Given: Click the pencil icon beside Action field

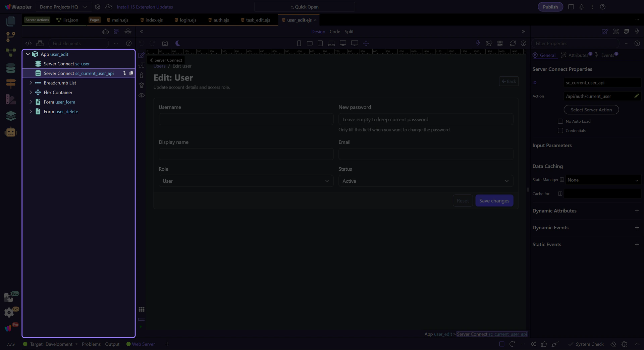Looking at the screenshot, I should point(636,96).
